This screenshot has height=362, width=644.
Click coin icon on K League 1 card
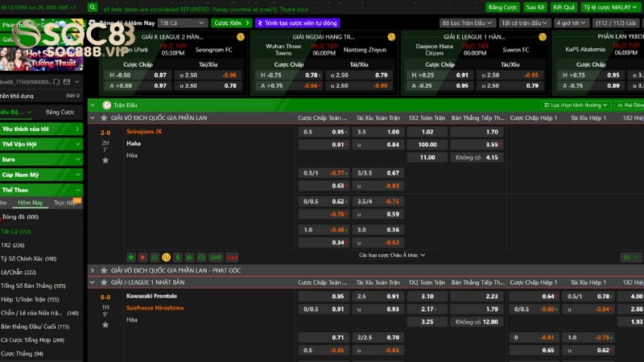(x=543, y=37)
